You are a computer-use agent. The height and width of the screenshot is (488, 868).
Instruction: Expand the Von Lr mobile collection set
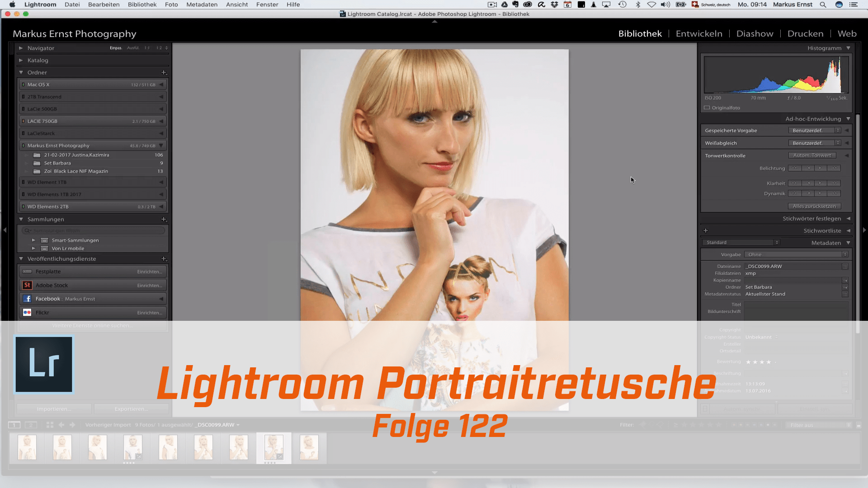pyautogui.click(x=33, y=249)
